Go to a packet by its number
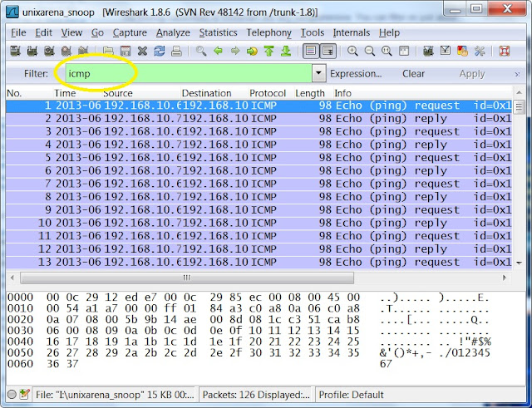Image resolution: width=532 pixels, height=408 pixels. [252, 52]
